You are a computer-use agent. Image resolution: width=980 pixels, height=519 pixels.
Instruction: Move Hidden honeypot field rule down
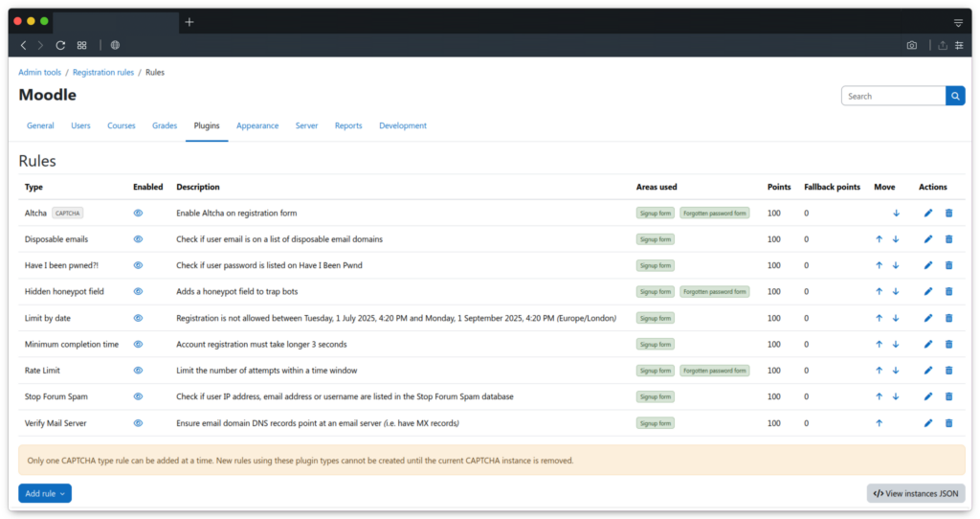896,292
